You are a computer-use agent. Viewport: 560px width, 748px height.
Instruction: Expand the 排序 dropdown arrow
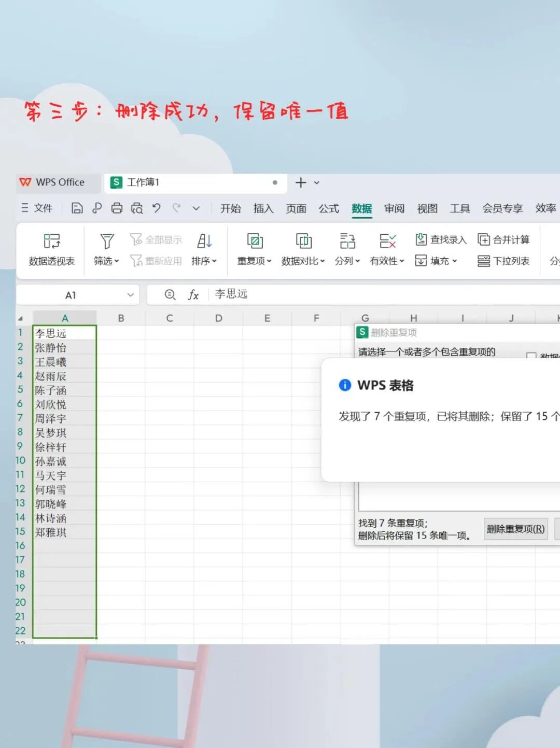pyautogui.click(x=214, y=261)
